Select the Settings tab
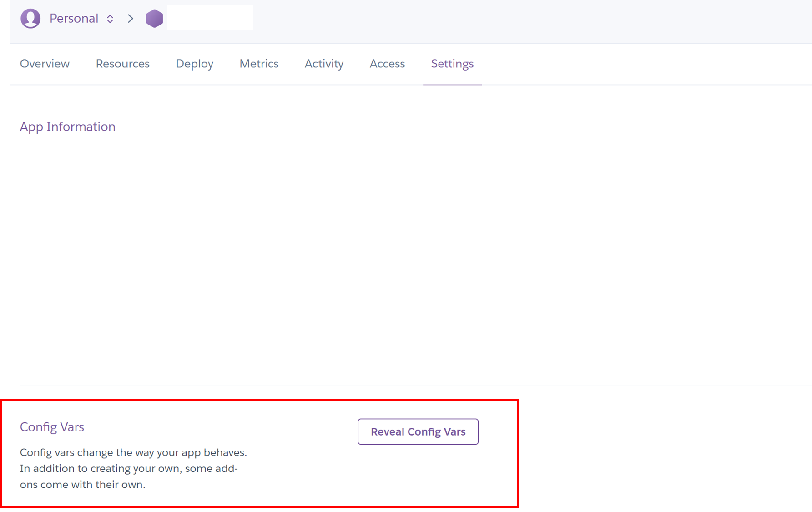Viewport: 812px width, 512px height. point(452,64)
